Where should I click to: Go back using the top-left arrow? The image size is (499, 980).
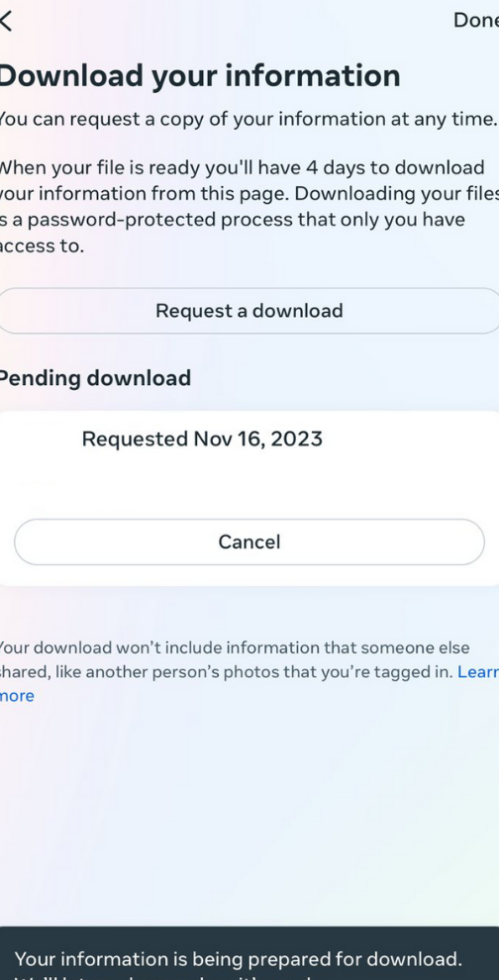[6, 21]
